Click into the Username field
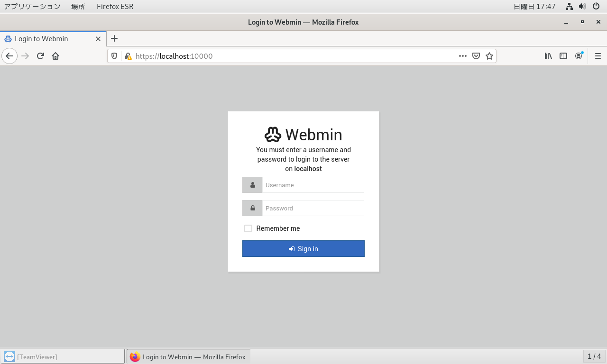The width and height of the screenshot is (607, 364). pos(313,185)
